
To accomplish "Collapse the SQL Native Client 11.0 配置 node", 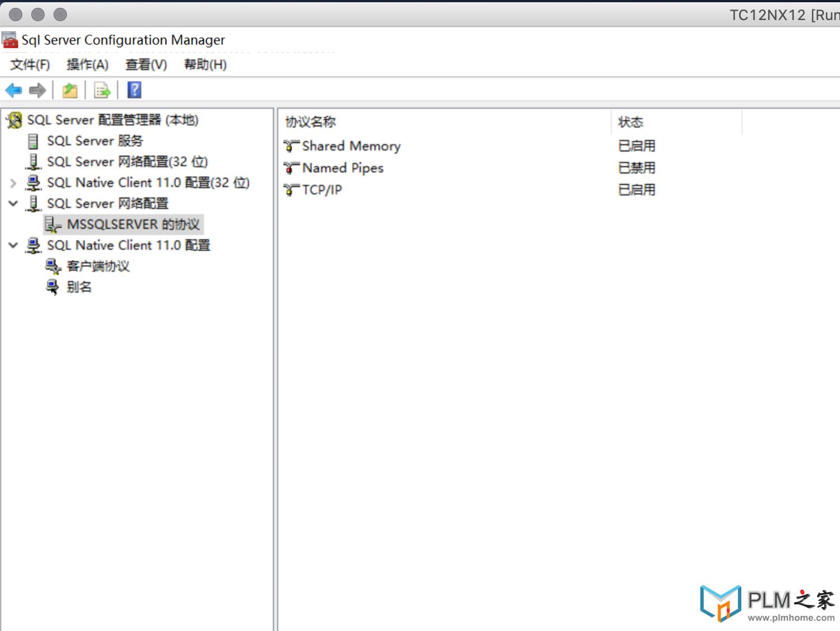I will pyautogui.click(x=13, y=245).
